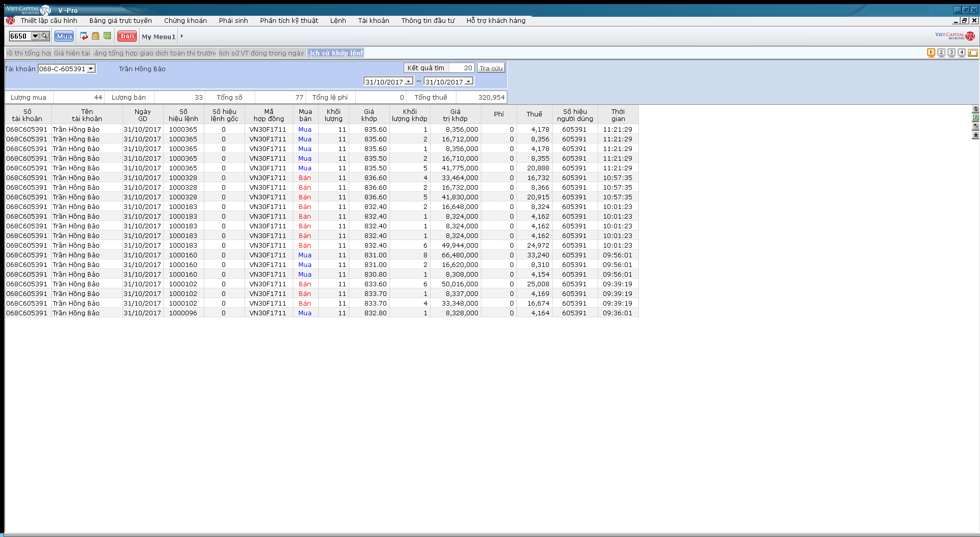Switch to screen 1 monitor icon
Viewport: 980px width, 537px height.
(x=931, y=53)
